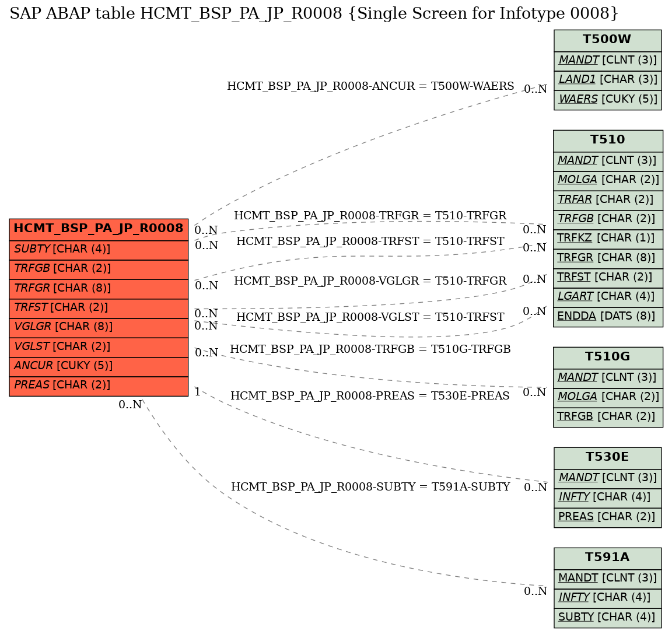
Task: Select TRFST field in HCMT_BSP_PA_JP_R0008 table
Action: [x=99, y=308]
